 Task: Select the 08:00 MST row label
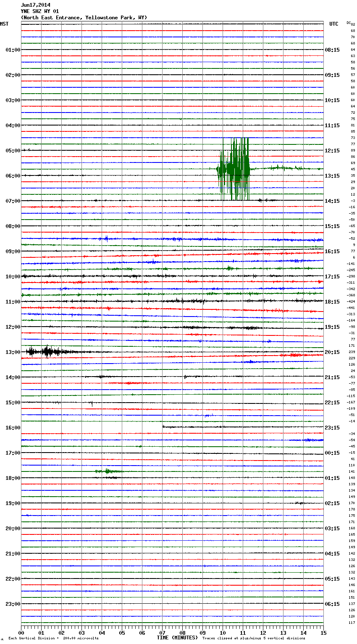point(13,226)
